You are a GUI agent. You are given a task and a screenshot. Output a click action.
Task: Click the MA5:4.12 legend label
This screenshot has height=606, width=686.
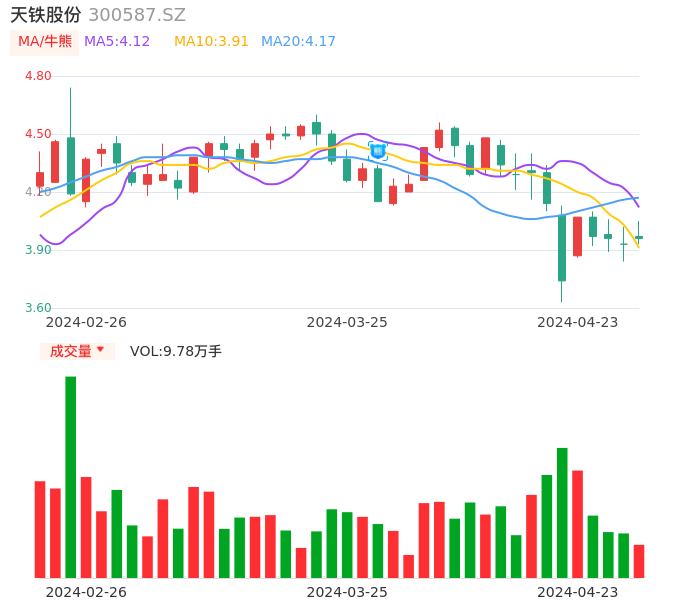coord(117,42)
